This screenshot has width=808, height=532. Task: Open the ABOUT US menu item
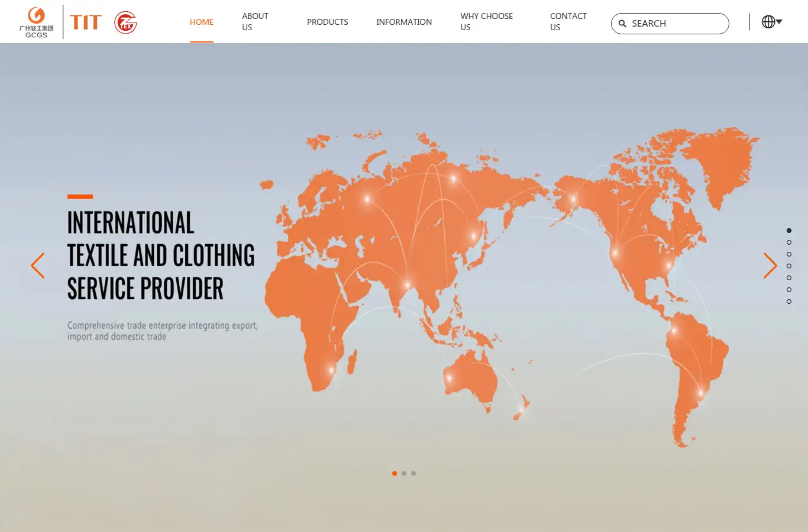pyautogui.click(x=255, y=22)
